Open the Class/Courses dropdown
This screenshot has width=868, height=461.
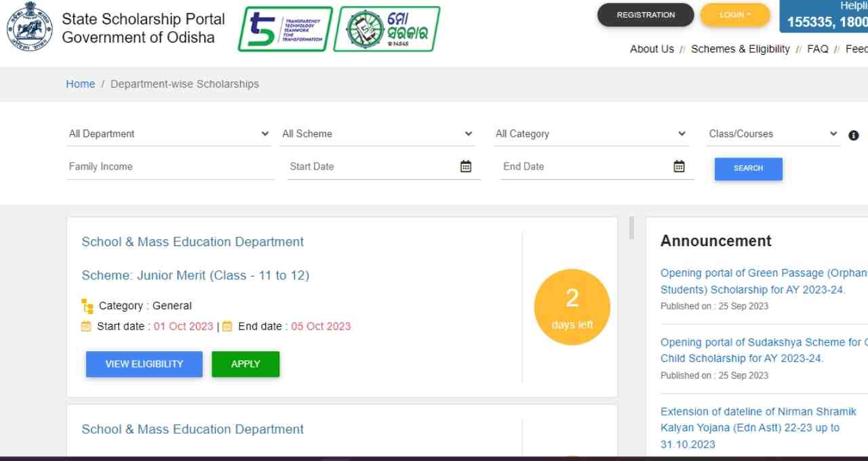[773, 134]
